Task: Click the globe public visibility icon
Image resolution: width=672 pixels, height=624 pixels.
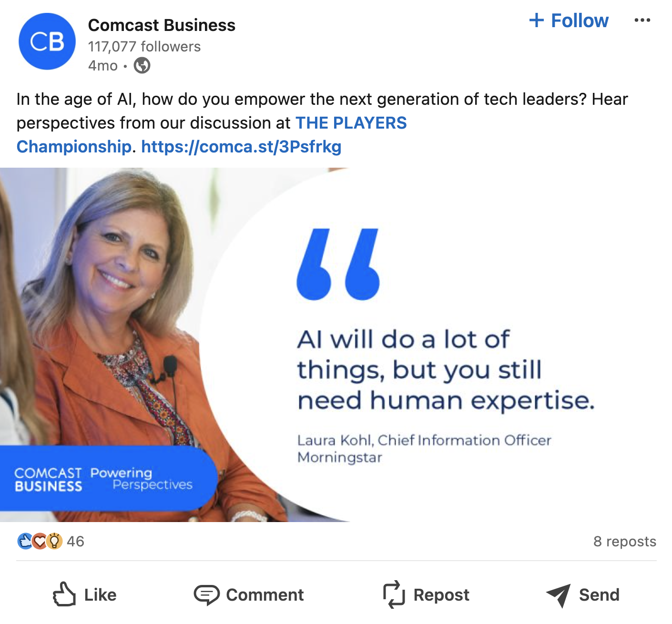Action: click(142, 65)
